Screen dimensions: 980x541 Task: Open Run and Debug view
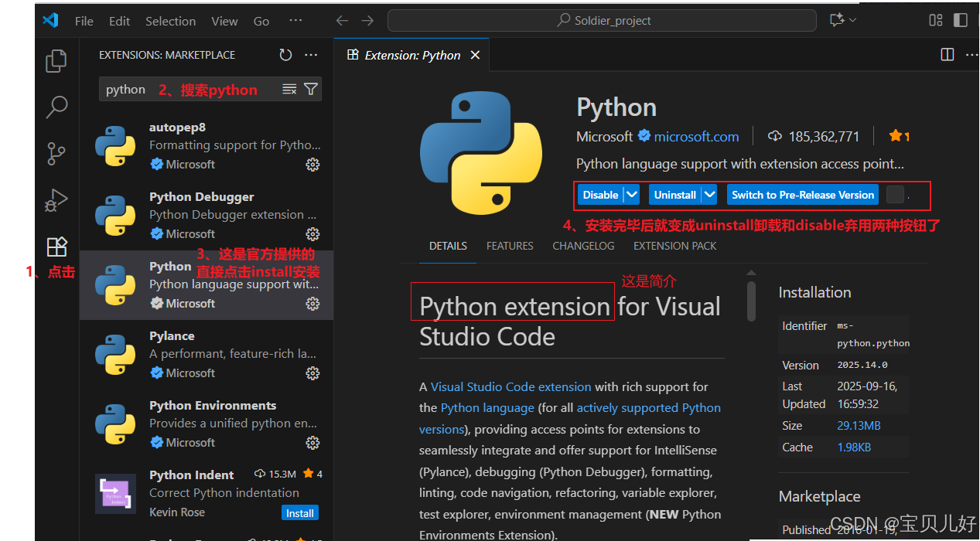coord(56,200)
